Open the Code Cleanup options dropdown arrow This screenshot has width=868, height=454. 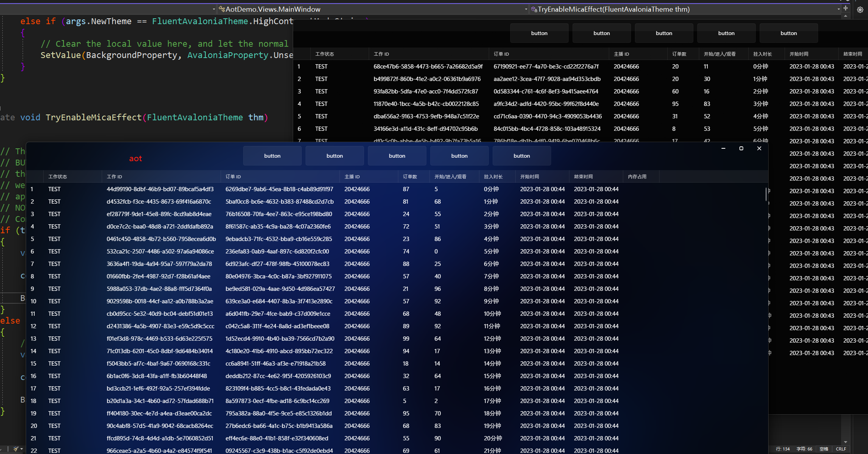coord(21,449)
